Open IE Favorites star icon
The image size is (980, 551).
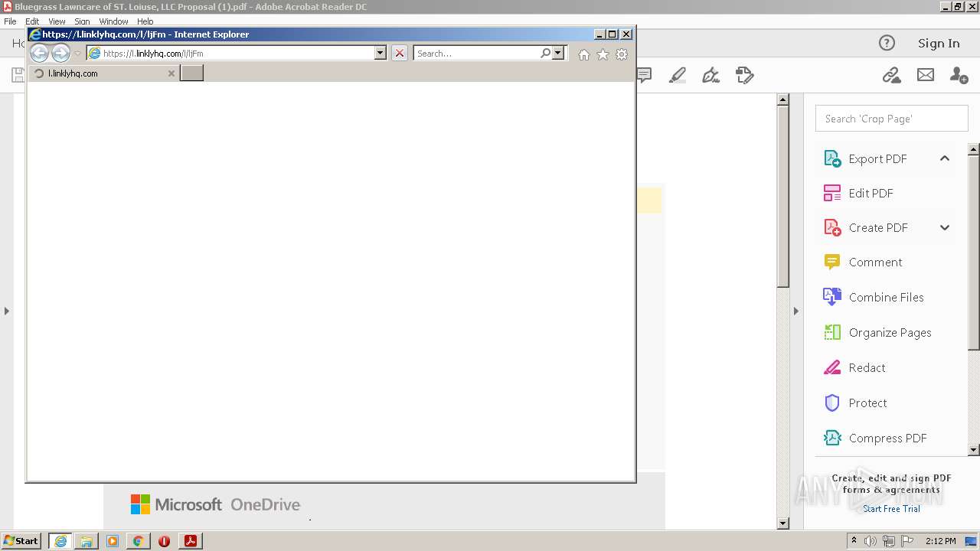coord(603,54)
